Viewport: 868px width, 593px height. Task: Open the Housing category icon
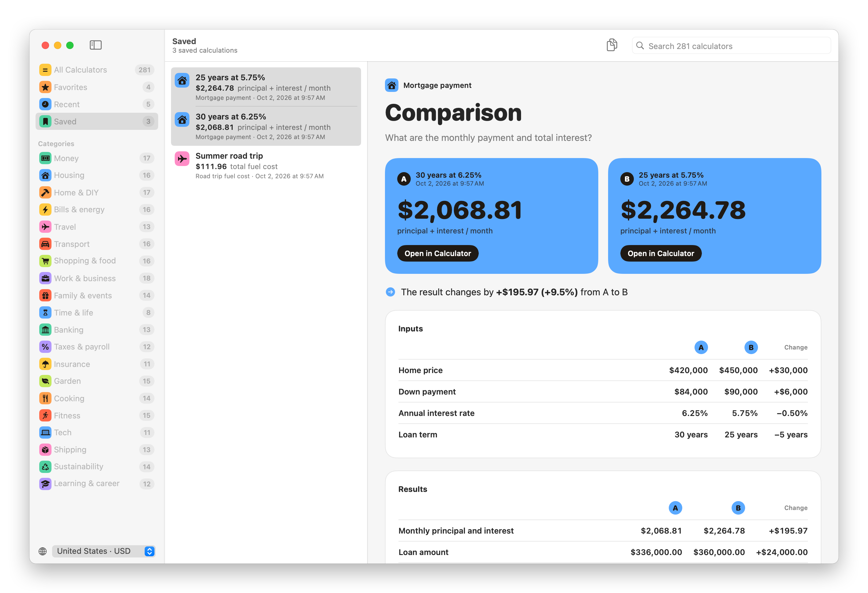point(45,175)
